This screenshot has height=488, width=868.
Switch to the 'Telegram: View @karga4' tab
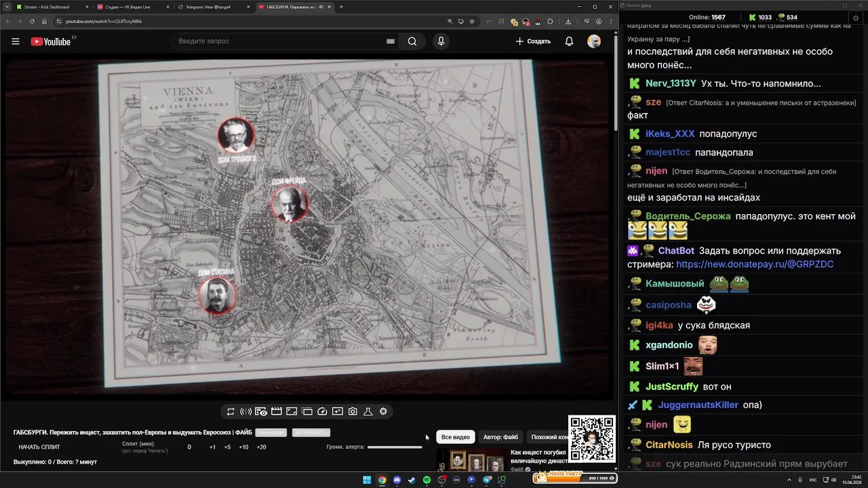pyautogui.click(x=213, y=7)
